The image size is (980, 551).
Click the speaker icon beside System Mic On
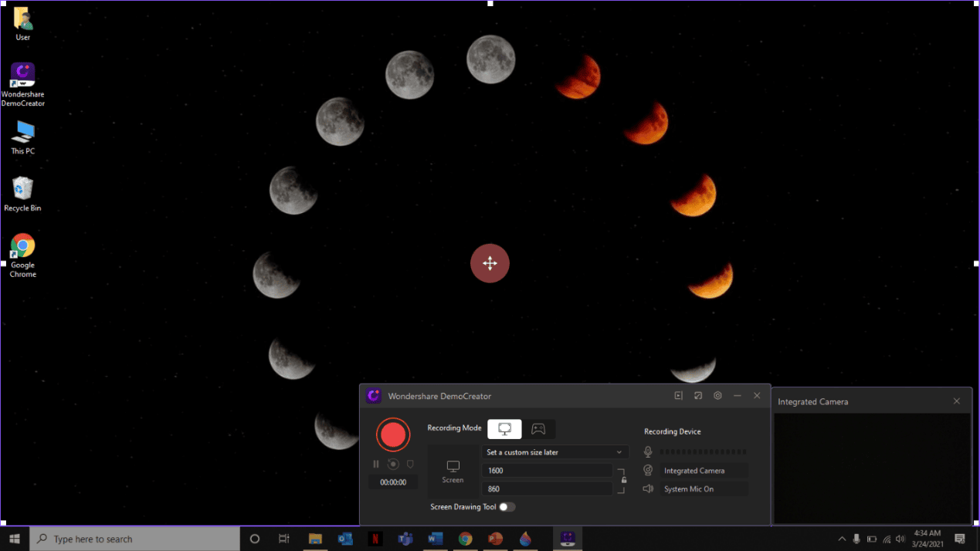(x=648, y=489)
